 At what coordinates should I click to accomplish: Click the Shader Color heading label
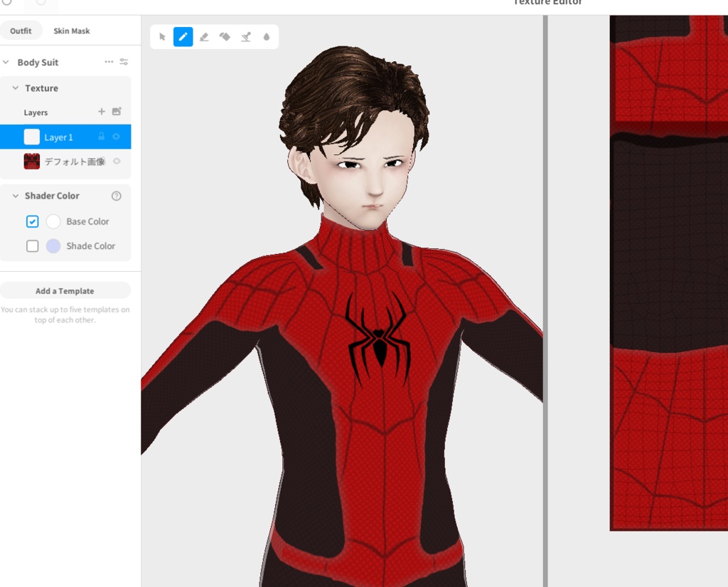coord(52,196)
